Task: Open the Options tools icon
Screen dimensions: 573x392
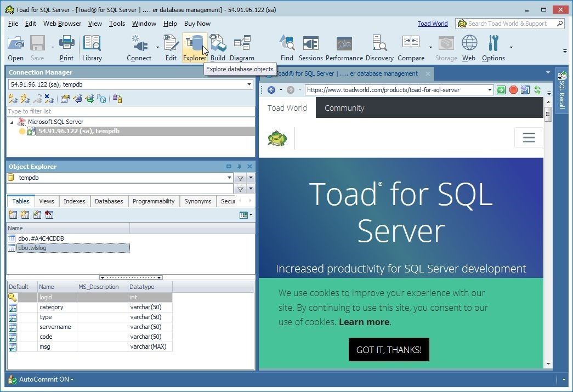Action: [493, 43]
